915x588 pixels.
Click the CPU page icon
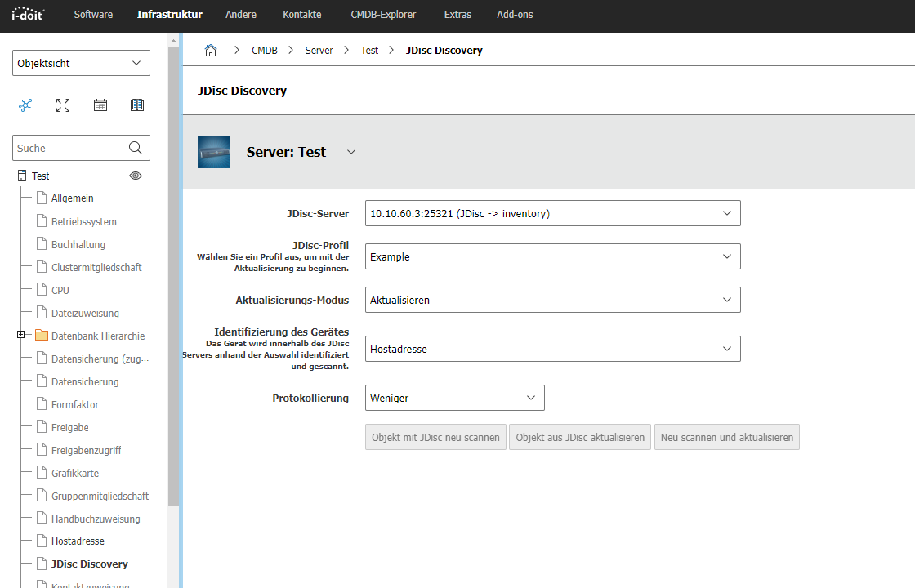tap(42, 289)
